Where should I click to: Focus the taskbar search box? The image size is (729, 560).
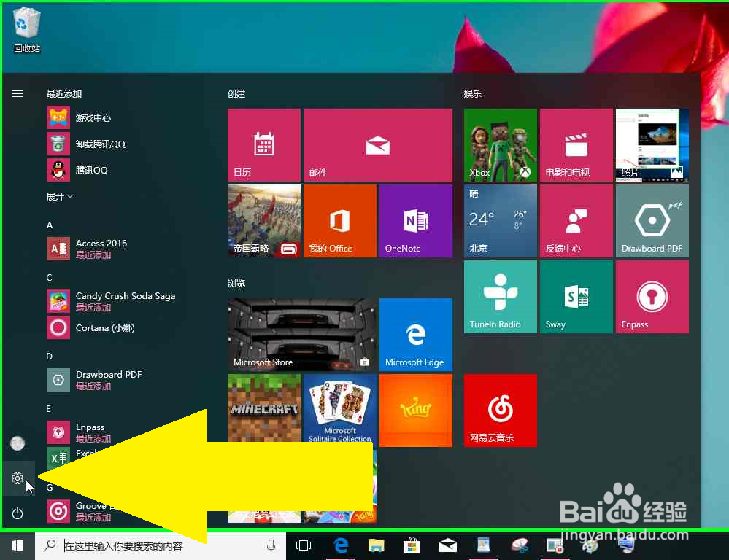pos(161,545)
